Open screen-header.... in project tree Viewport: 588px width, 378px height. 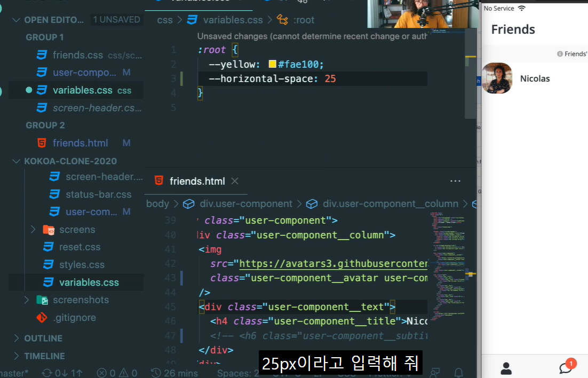click(104, 176)
